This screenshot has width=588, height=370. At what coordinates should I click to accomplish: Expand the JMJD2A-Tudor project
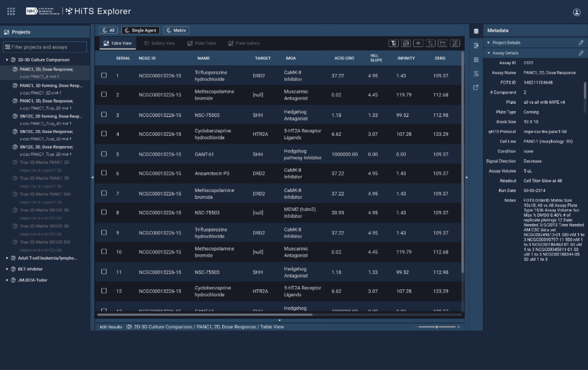click(x=7, y=280)
